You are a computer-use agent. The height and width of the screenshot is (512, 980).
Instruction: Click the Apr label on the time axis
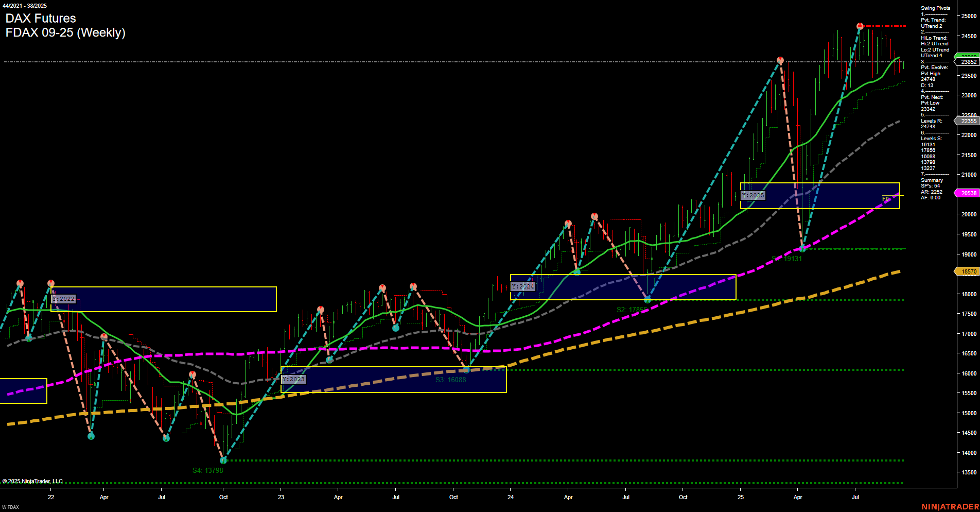pyautogui.click(x=104, y=498)
